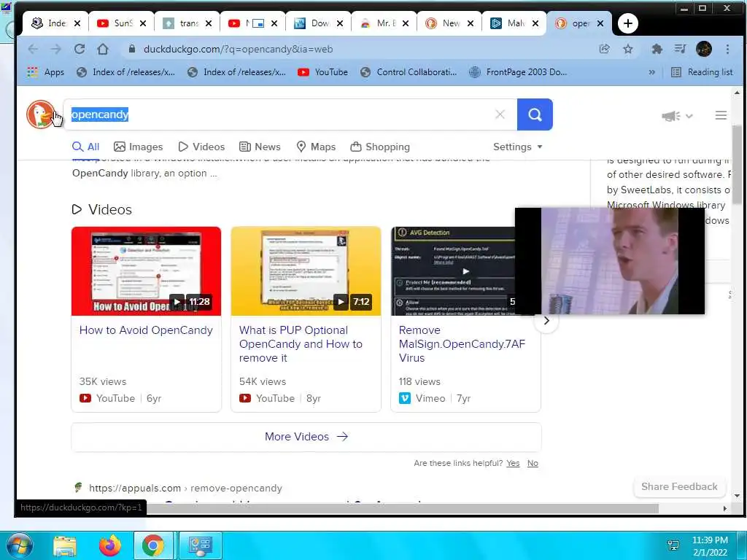Open the Windows Start menu
This screenshot has height=560, width=747.
18,545
